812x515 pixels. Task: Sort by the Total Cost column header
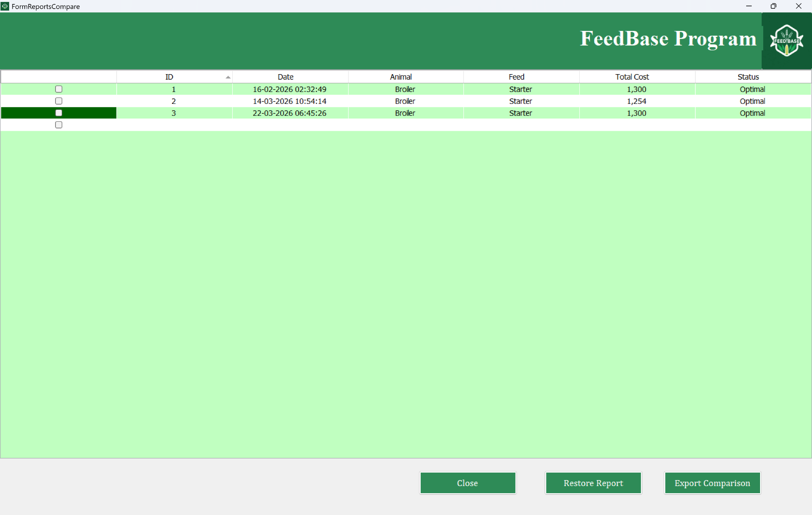[632, 77]
